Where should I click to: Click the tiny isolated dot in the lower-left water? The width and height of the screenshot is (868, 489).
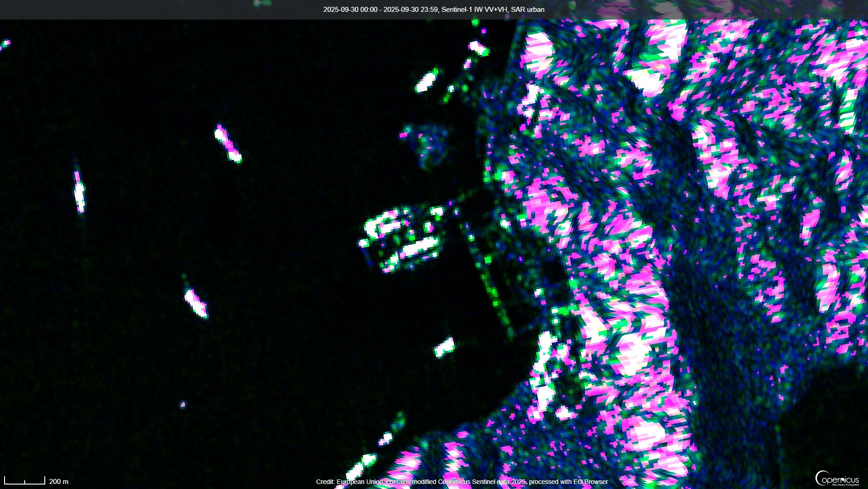click(183, 404)
